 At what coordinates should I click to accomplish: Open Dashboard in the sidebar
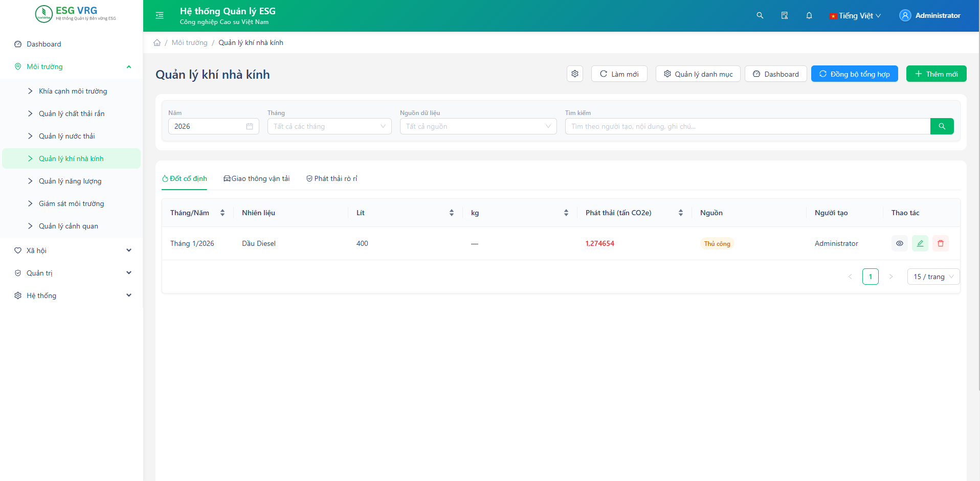pyautogui.click(x=72, y=44)
